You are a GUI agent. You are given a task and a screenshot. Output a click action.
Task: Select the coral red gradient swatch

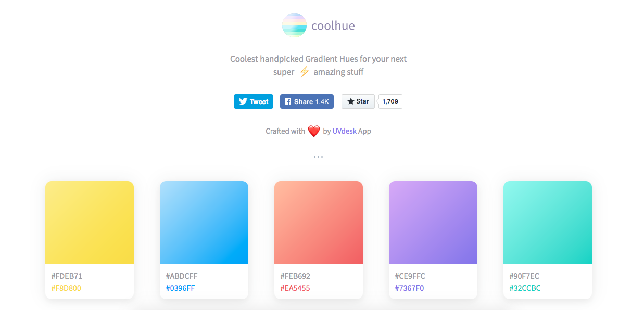pyautogui.click(x=319, y=223)
